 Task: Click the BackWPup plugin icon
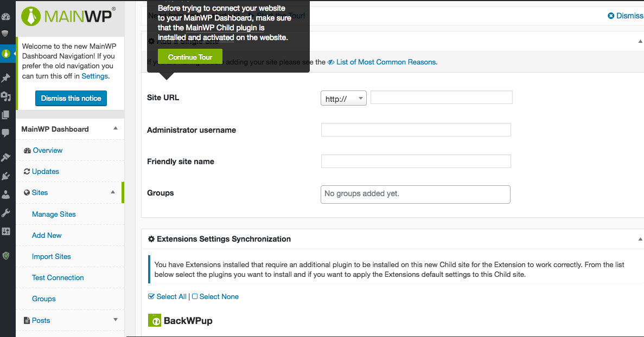[x=155, y=320]
